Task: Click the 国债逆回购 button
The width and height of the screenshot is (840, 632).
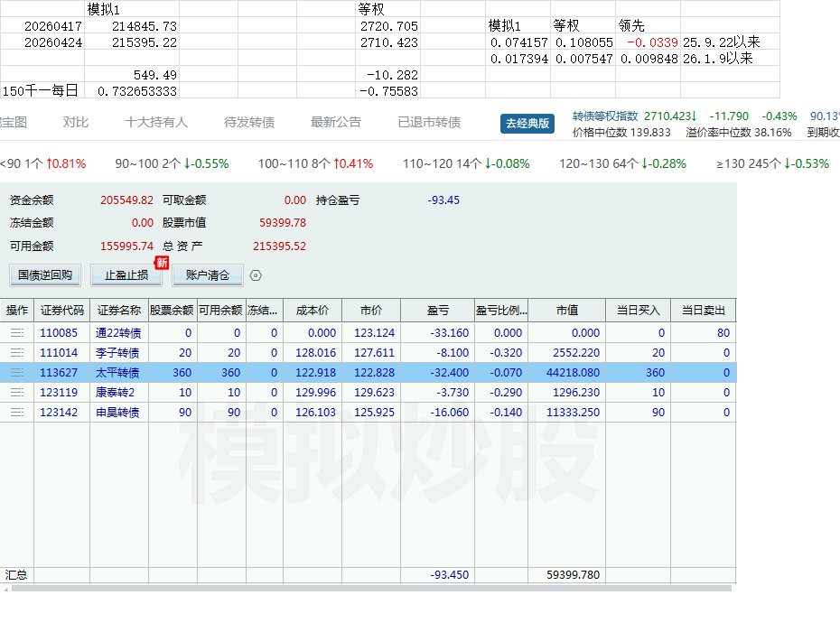Action: (x=45, y=275)
